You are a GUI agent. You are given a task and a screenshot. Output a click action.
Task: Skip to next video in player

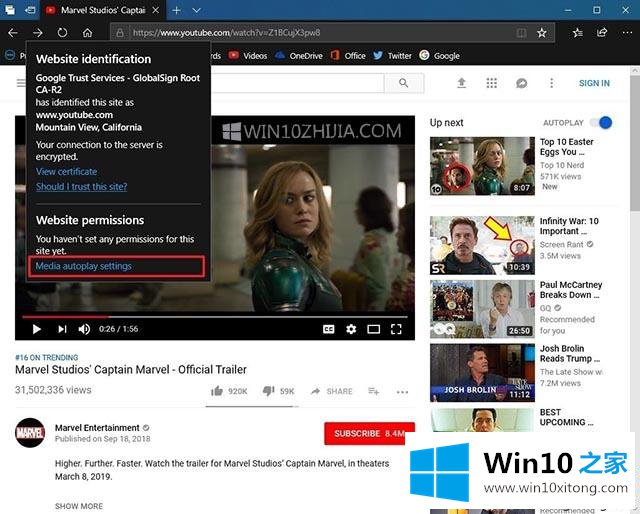(62, 329)
